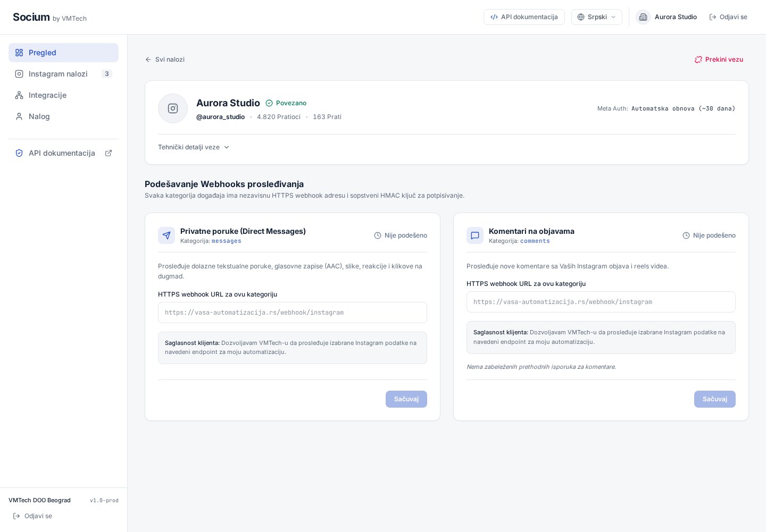The width and height of the screenshot is (766, 532).
Task: Open API dokumentacija sidebar link
Action: pos(63,153)
